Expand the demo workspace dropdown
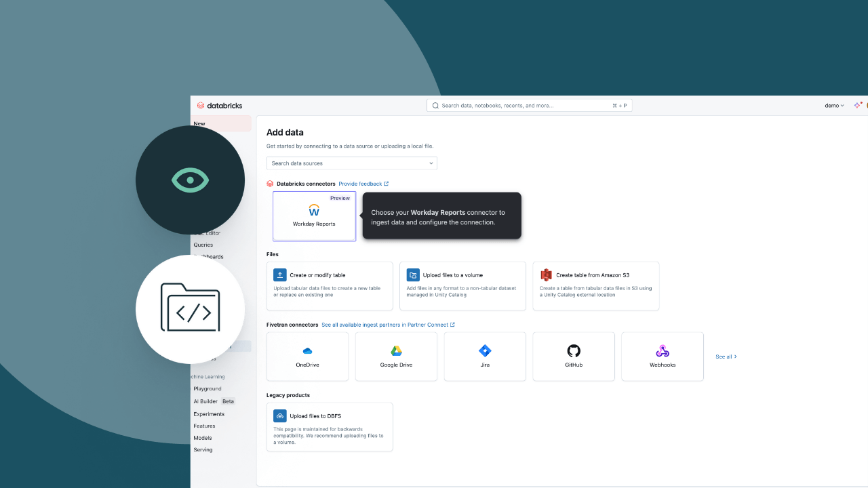This screenshot has height=488, width=868. [833, 105]
